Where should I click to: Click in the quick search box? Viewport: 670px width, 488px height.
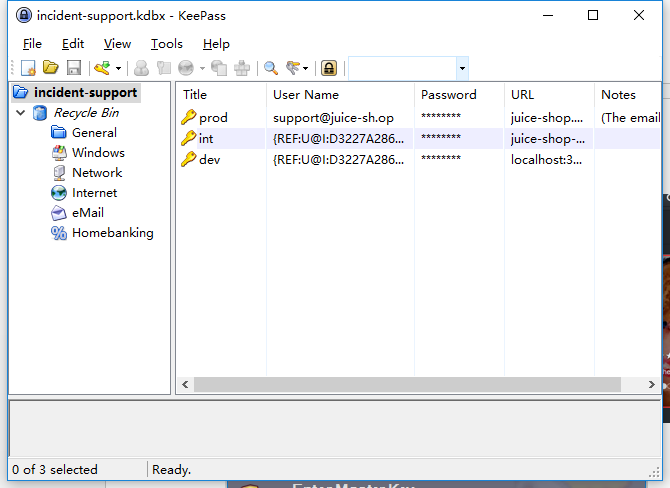click(403, 68)
